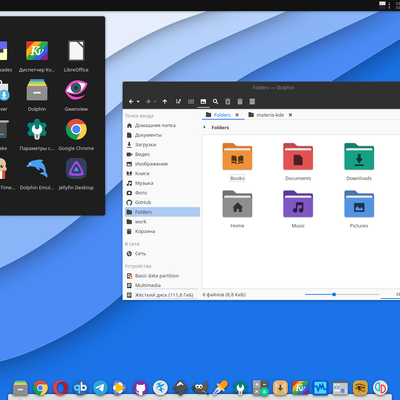Adjust the icon zoom slider in status bar

(x=342, y=294)
